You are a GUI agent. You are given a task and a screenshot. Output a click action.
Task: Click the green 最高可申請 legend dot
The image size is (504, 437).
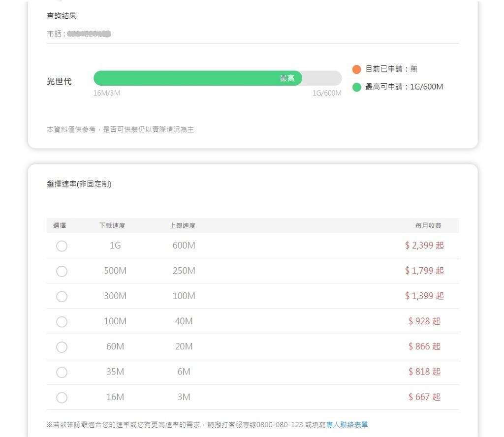click(x=356, y=87)
